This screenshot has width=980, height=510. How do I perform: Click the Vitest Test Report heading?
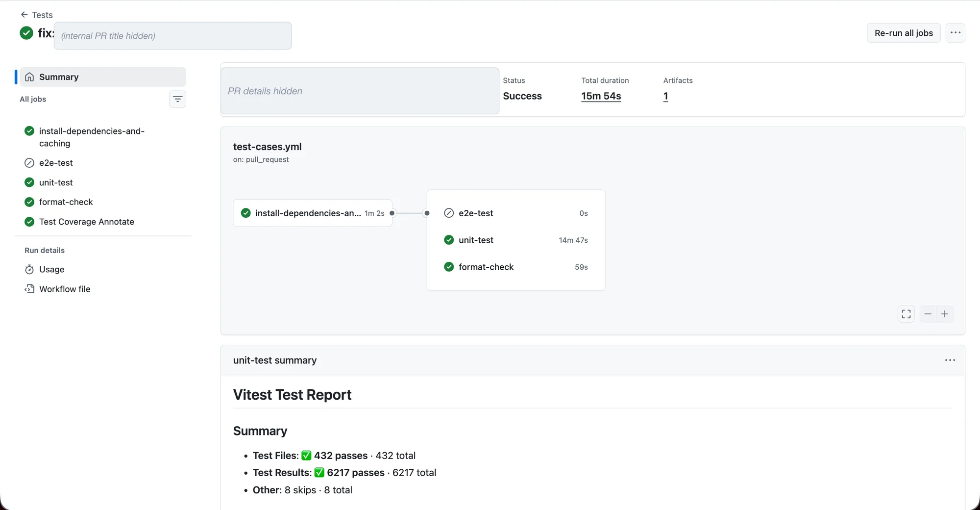pos(292,395)
